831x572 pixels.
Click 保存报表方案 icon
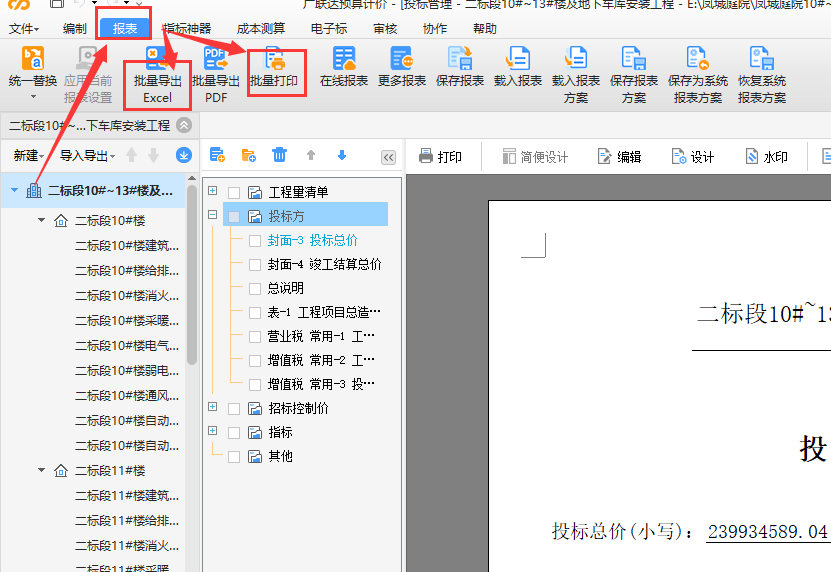point(634,58)
